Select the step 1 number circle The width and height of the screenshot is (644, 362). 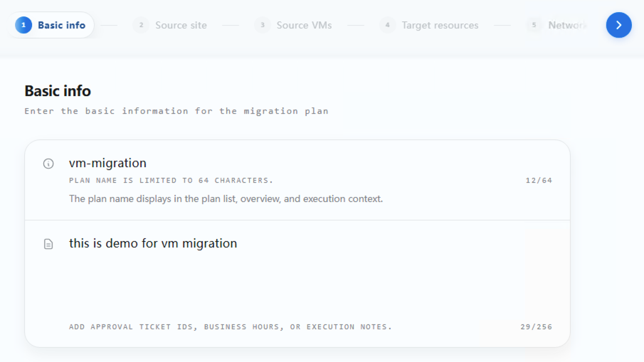tap(23, 25)
